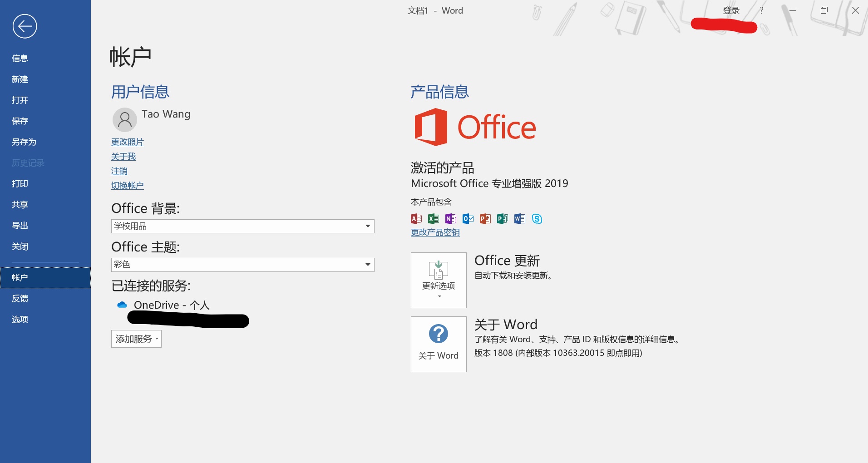Open the Update Options (更新选项) menu
The width and height of the screenshot is (868, 463).
[x=439, y=280]
